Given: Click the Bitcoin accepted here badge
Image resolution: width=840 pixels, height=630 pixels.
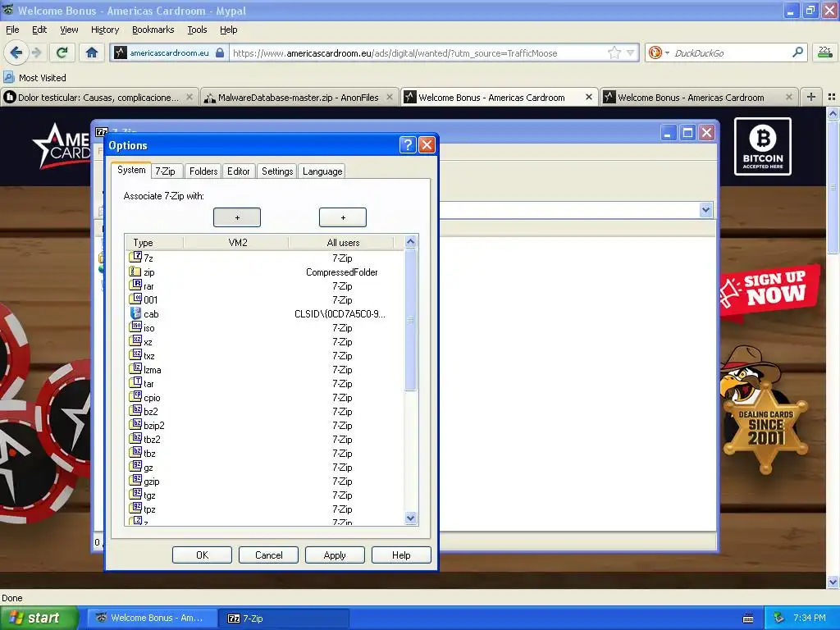Looking at the screenshot, I should pyautogui.click(x=762, y=146).
